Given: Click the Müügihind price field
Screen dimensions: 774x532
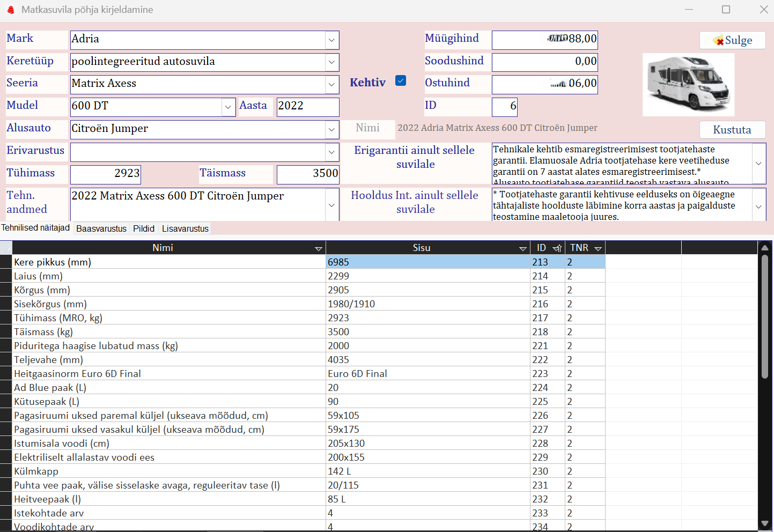Looking at the screenshot, I should (x=544, y=40).
